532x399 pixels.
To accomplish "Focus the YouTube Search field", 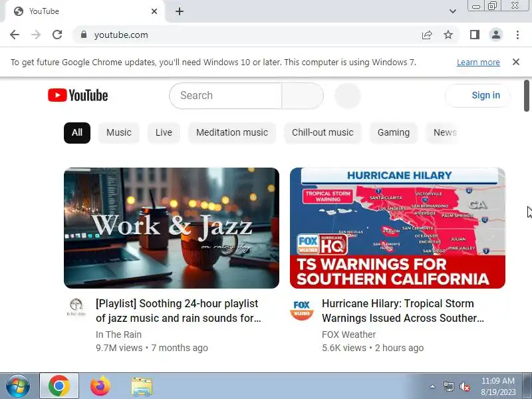I will pos(225,96).
